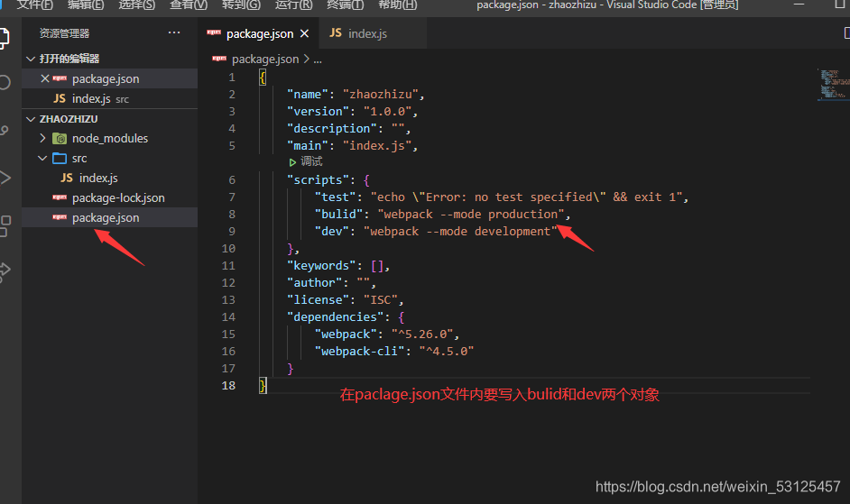Click the "test" script key
The width and height of the screenshot is (850, 504).
point(336,197)
